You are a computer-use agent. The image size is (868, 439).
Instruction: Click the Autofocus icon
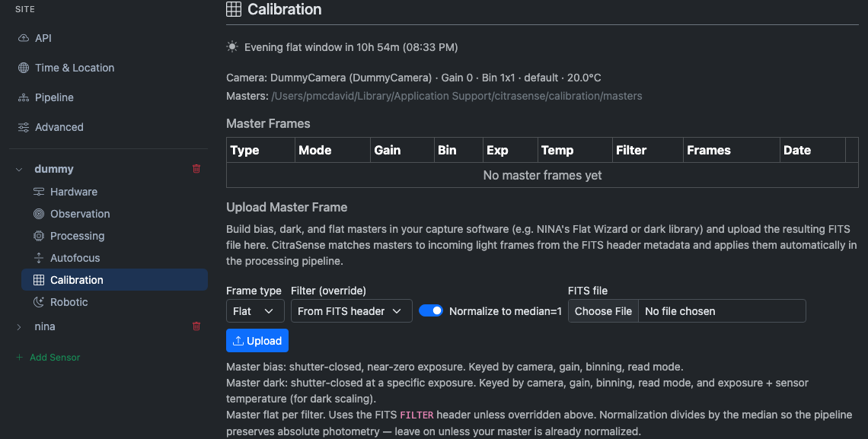pyautogui.click(x=39, y=258)
